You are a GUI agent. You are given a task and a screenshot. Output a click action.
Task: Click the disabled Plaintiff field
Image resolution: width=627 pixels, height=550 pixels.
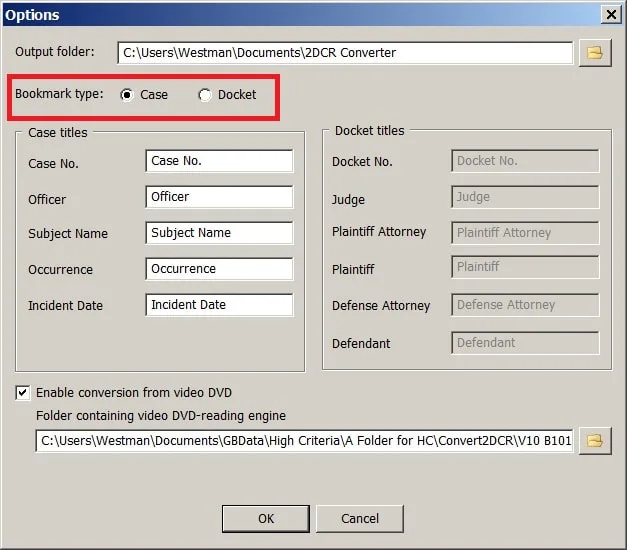click(525, 267)
